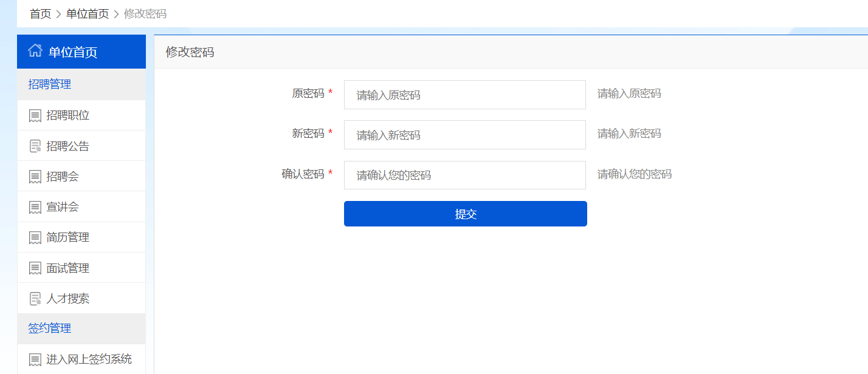Screen dimensions: 868x374
Task: Click the 招聘管理 section header
Action: pyautogui.click(x=50, y=84)
